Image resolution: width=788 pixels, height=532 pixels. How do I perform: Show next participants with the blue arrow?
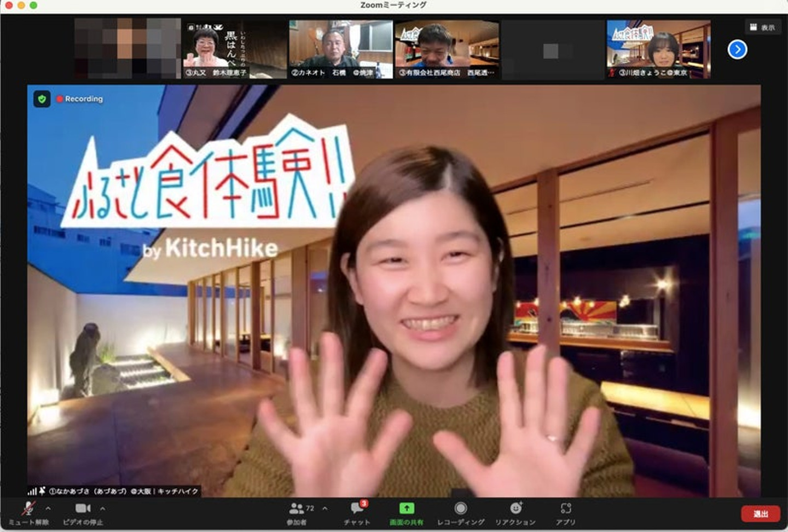737,50
